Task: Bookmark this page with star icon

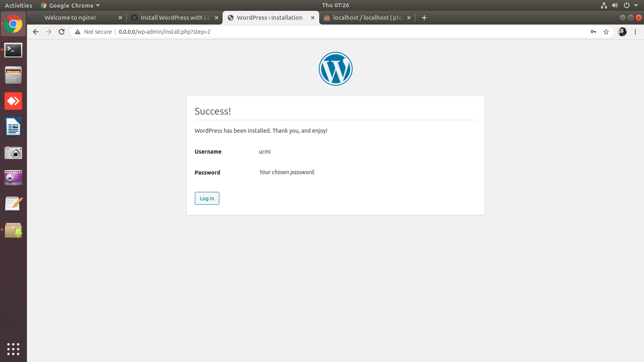Action: coord(606,32)
